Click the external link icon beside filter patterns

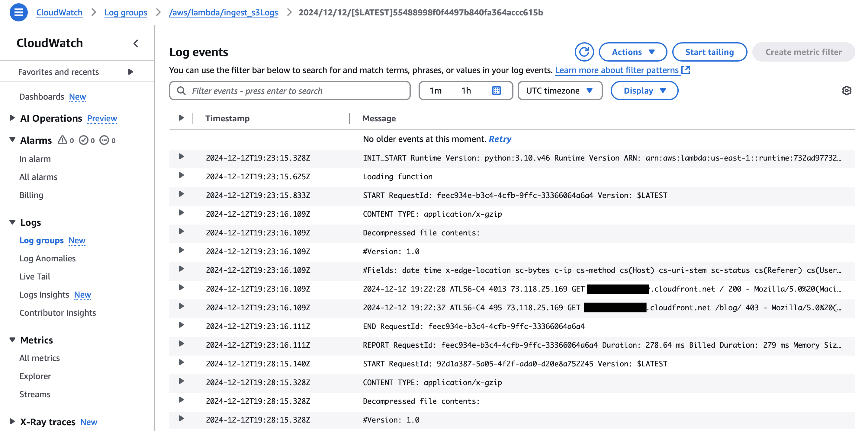pos(686,70)
